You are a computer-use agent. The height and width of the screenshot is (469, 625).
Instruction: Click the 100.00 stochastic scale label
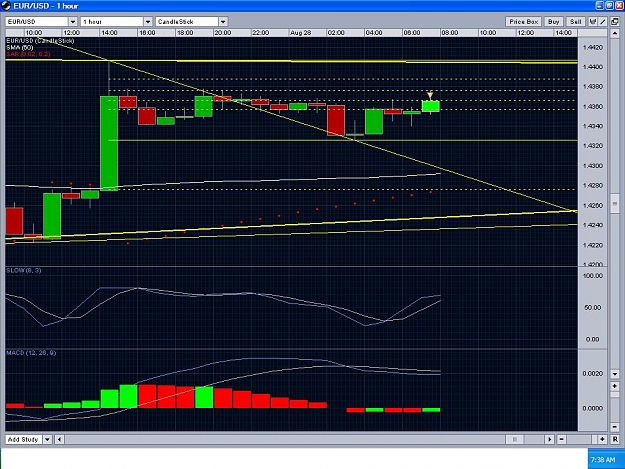(593, 276)
